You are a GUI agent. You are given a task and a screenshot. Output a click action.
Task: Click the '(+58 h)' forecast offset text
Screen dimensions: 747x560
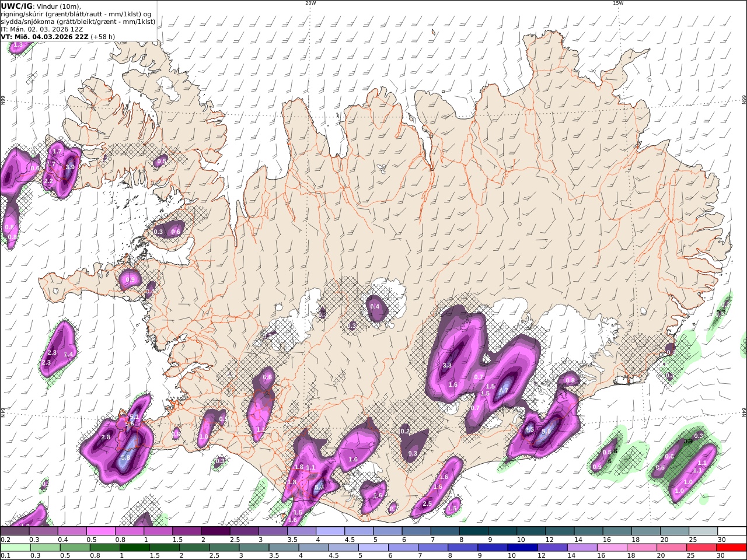[x=103, y=36]
